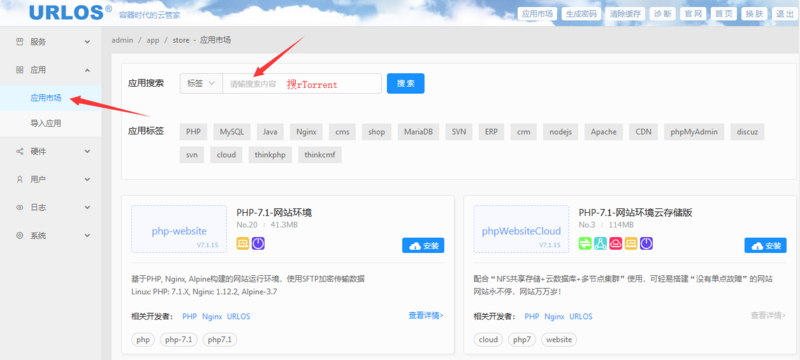Open 查看详情 link on PHP-7.1-网站环境 card
The width and height of the screenshot is (800, 360).
coord(426,316)
